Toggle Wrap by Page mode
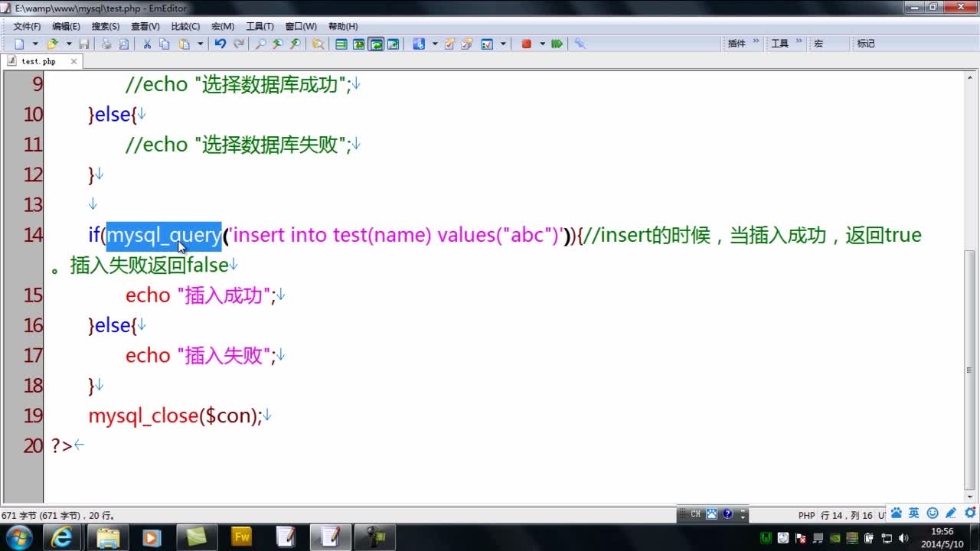This screenshot has width=980, height=551. coord(393,44)
